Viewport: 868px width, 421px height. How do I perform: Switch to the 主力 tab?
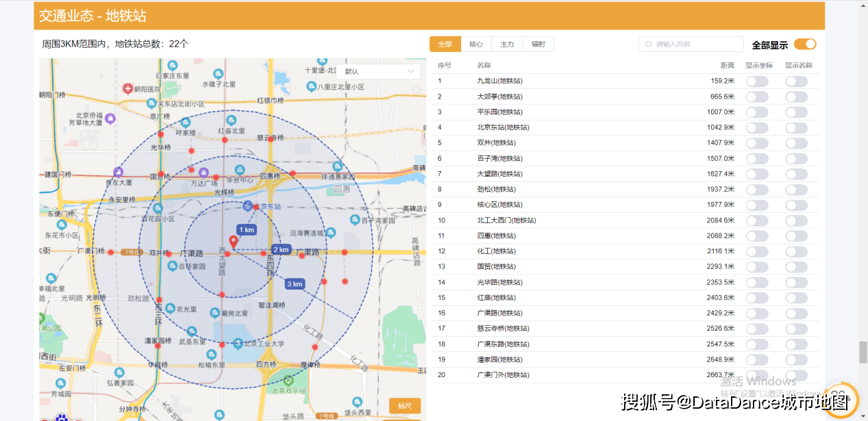[x=507, y=44]
